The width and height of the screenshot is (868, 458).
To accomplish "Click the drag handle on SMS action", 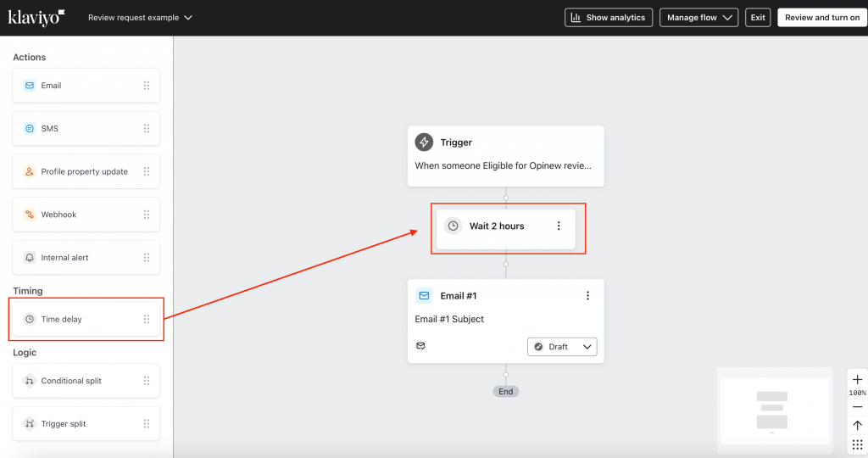I will 147,128.
